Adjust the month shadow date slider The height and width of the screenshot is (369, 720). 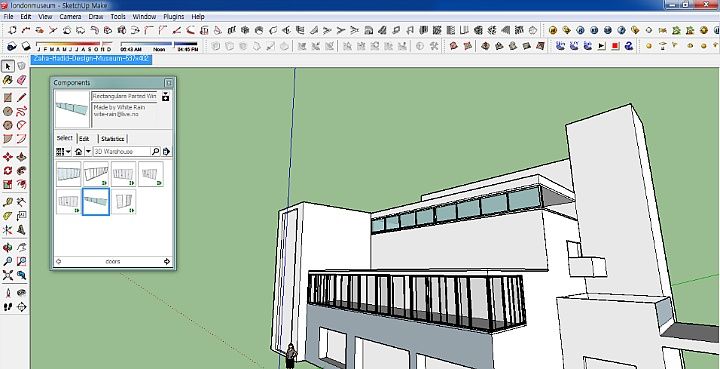[74, 46]
